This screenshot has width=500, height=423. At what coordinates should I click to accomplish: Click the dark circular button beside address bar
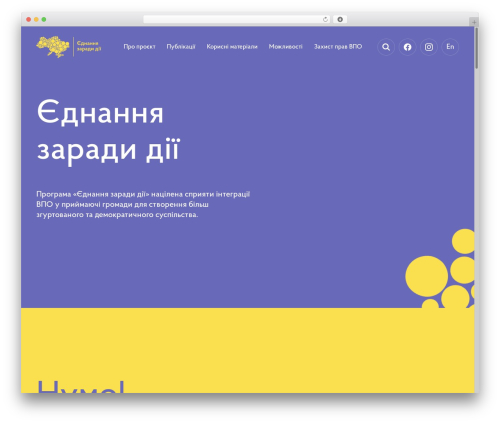(x=340, y=19)
